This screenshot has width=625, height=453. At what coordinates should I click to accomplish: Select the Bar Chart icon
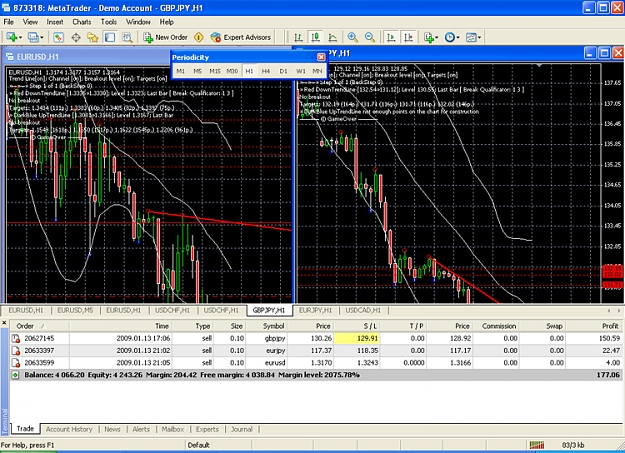298,37
